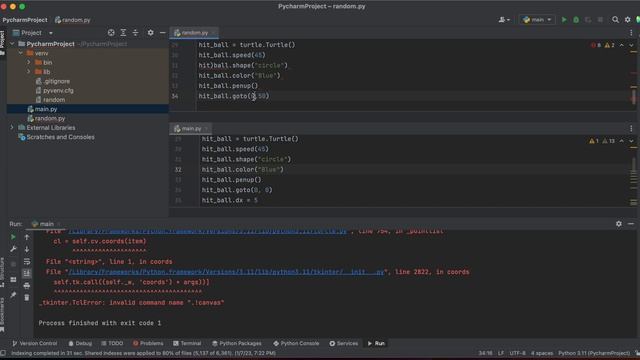The width and height of the screenshot is (640, 360).
Task: Select random.py in project tree
Action: [x=46, y=118]
